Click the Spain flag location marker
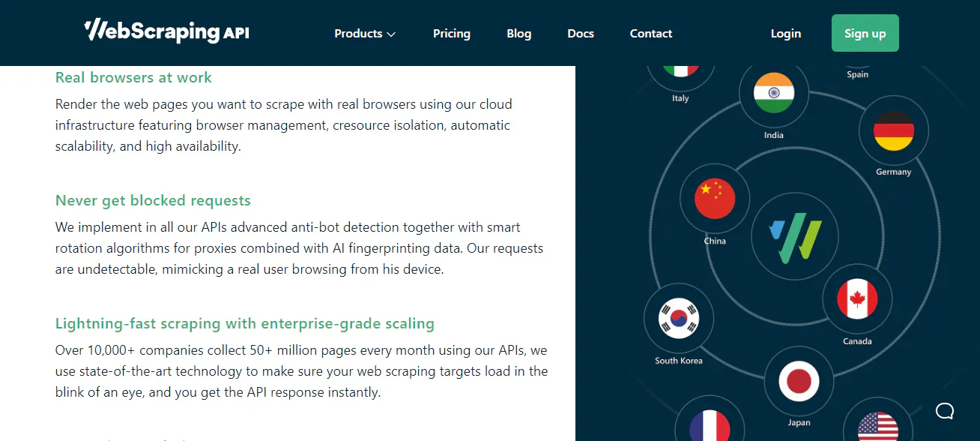Image resolution: width=980 pixels, height=441 pixels. click(856, 66)
